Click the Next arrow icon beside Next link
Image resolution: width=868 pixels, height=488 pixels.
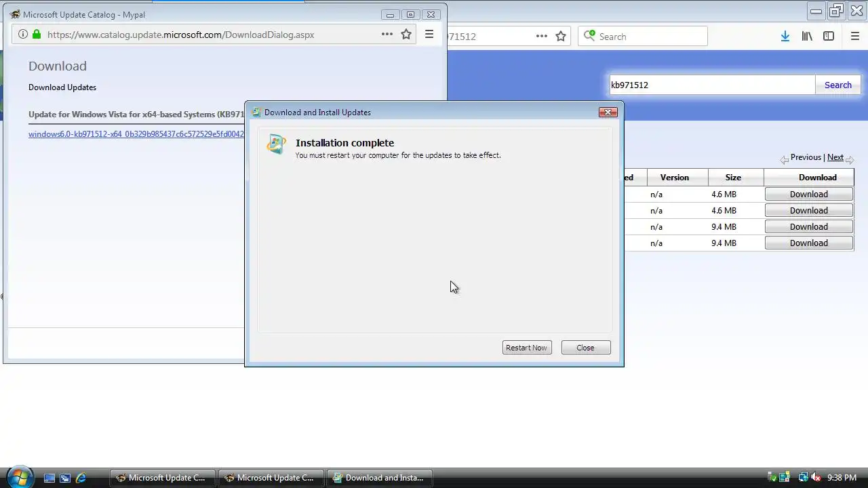click(850, 160)
